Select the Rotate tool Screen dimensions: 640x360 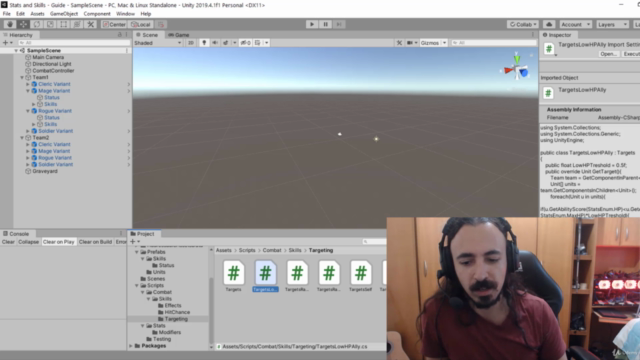pyautogui.click(x=37, y=24)
